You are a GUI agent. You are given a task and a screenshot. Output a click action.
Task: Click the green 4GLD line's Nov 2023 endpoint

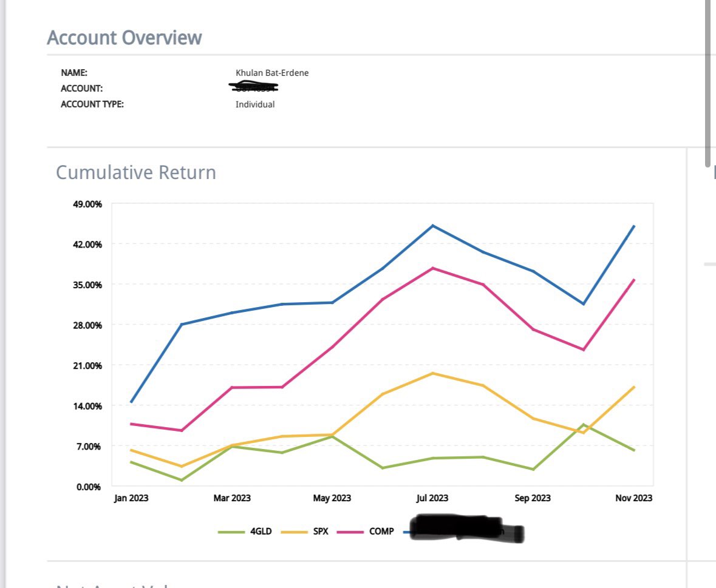(634, 450)
